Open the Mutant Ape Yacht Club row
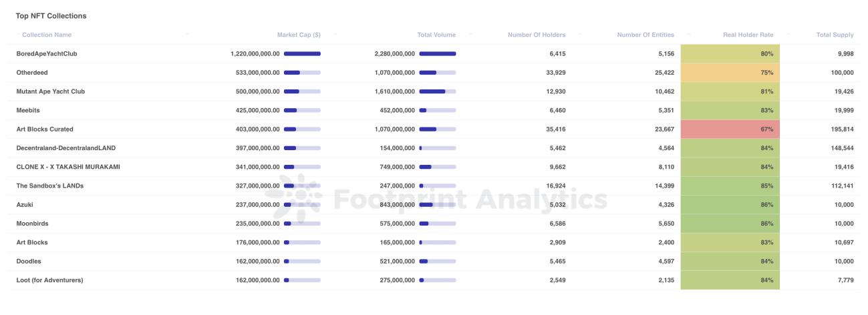 50,91
